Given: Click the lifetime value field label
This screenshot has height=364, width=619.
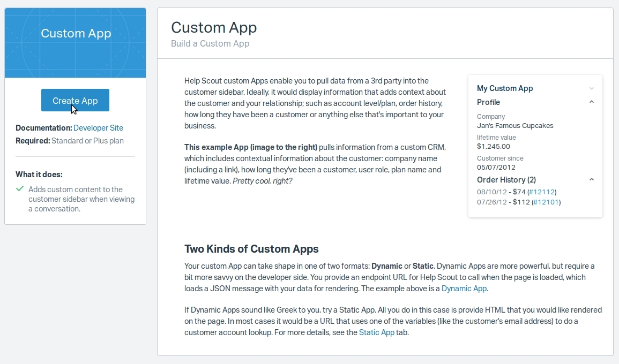Looking at the screenshot, I should tap(496, 138).
